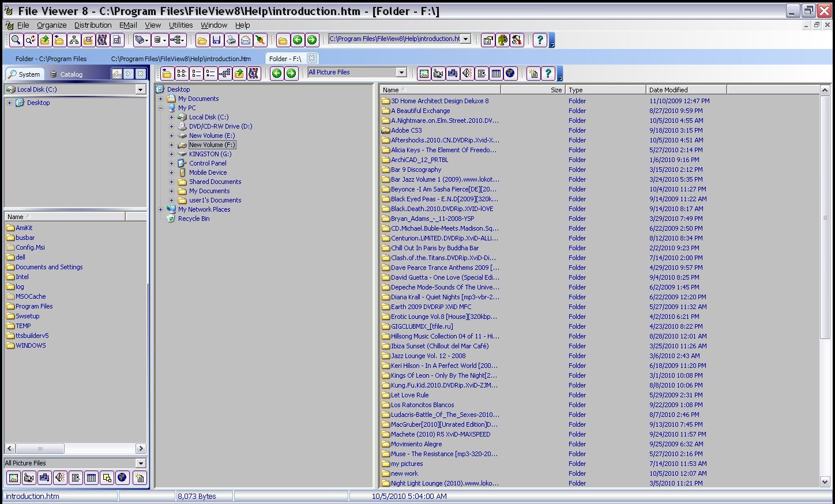
Task: Switch to the Catalog tab
Action: [x=66, y=74]
